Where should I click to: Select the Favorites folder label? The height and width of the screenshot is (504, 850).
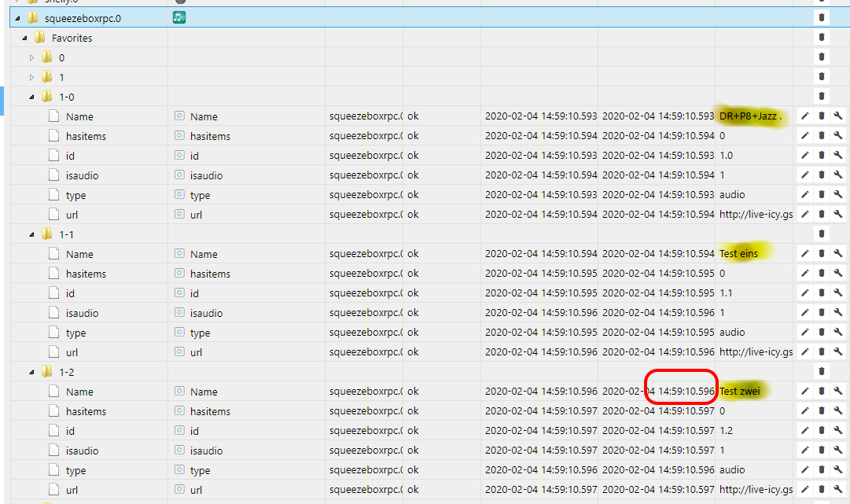pos(72,38)
